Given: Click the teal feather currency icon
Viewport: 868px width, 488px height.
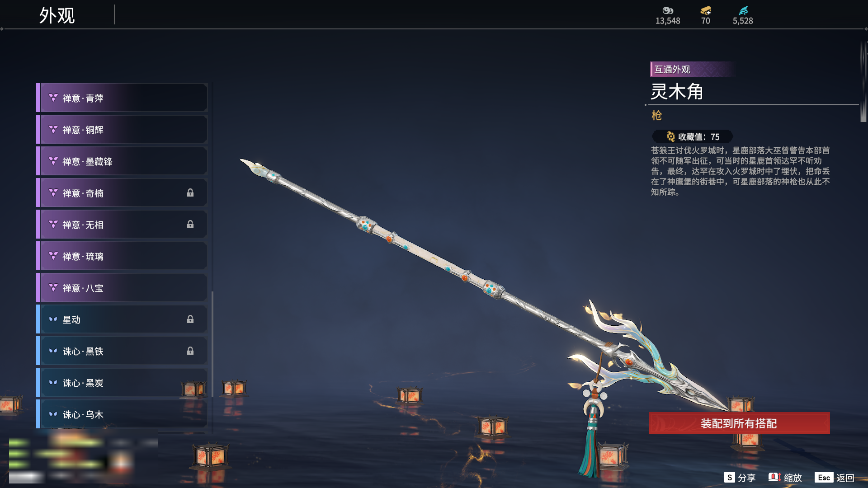Looking at the screenshot, I should coord(743,10).
